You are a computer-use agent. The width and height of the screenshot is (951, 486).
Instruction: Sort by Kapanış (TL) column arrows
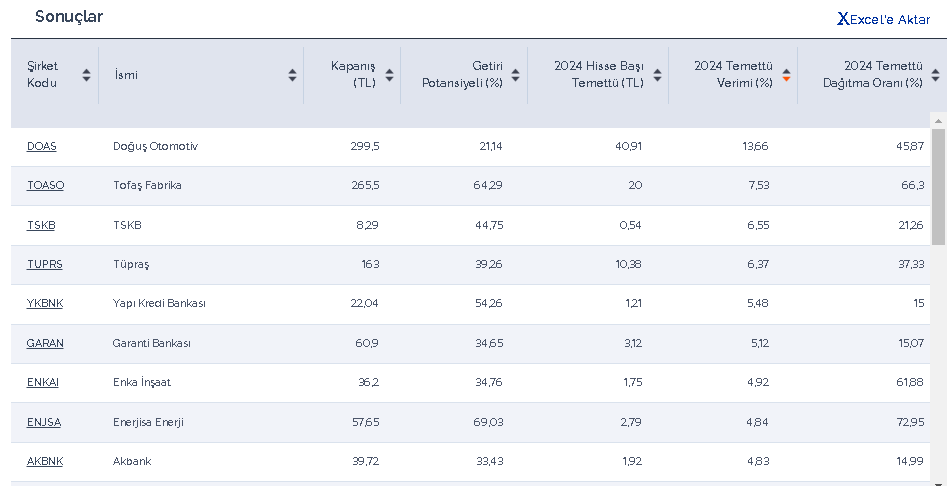[389, 75]
